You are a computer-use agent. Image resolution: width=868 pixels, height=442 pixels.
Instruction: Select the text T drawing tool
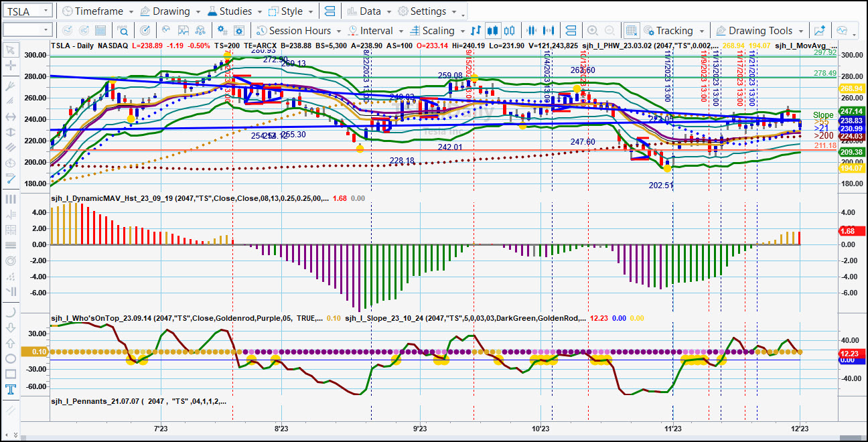[11, 390]
